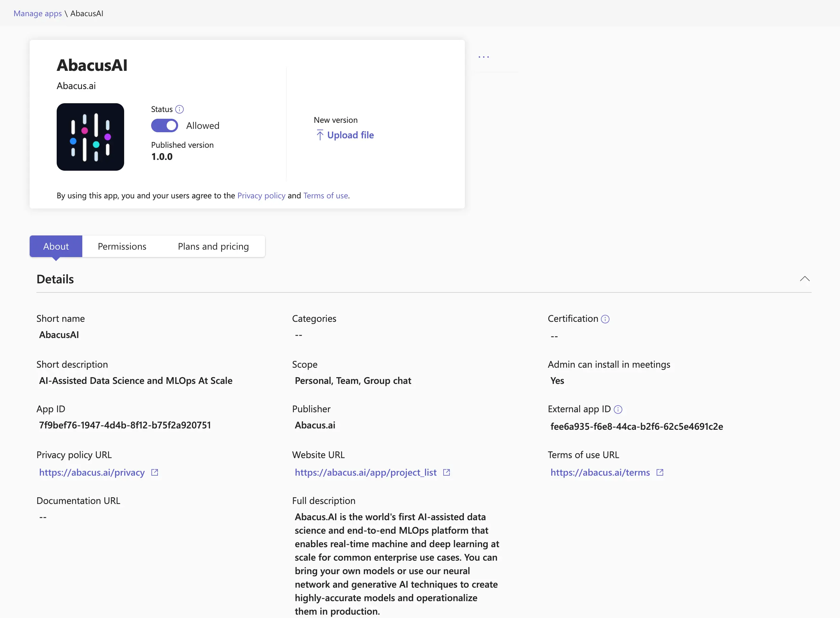Screen dimensions: 840x618
Task: Click the Certification info icon
Action: pyautogui.click(x=605, y=319)
